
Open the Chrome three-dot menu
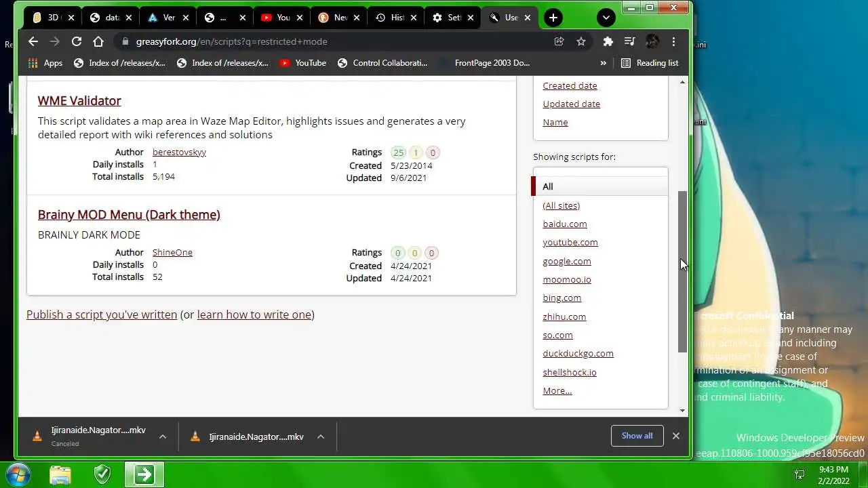click(673, 41)
